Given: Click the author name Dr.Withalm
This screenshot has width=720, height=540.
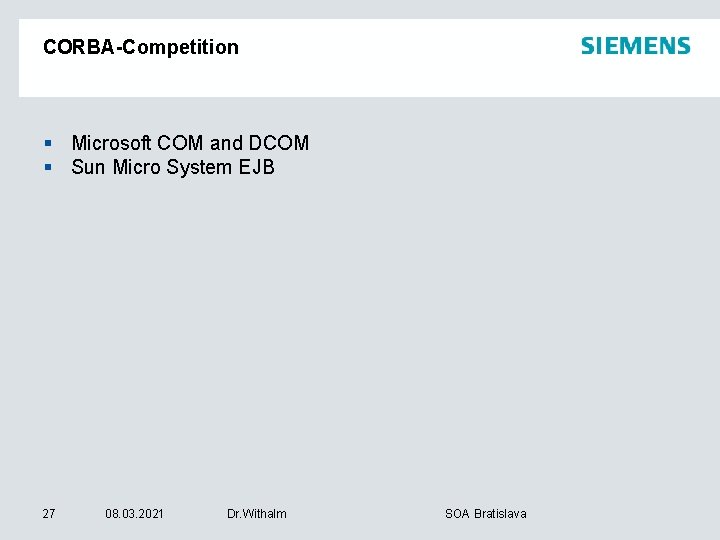Looking at the screenshot, I should pos(257,514).
